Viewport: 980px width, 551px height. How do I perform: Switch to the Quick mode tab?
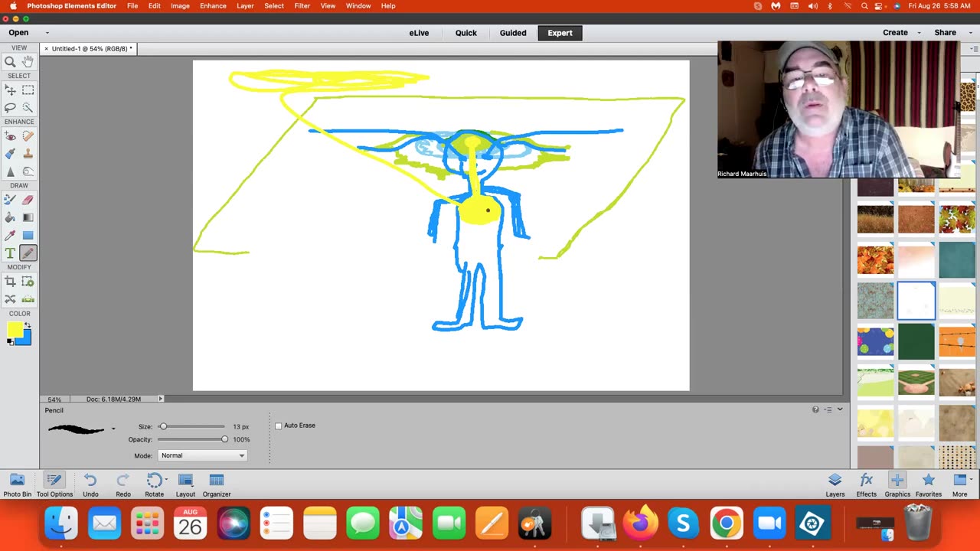pyautogui.click(x=465, y=33)
